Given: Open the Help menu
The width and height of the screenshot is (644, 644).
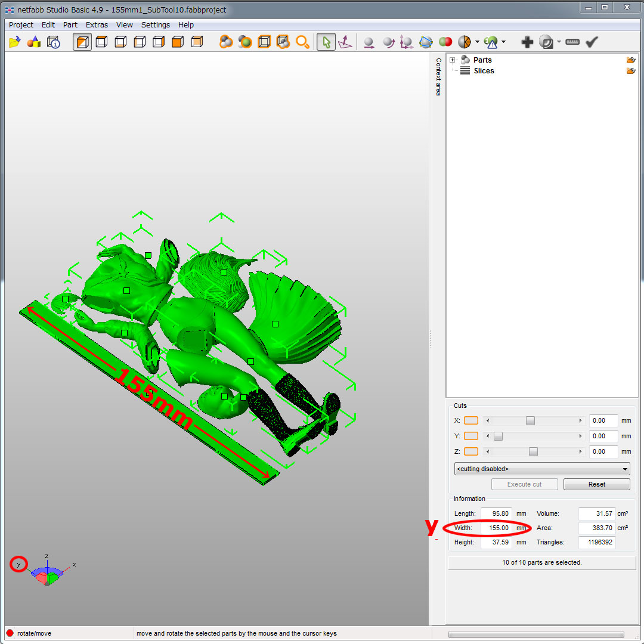Looking at the screenshot, I should coord(186,24).
